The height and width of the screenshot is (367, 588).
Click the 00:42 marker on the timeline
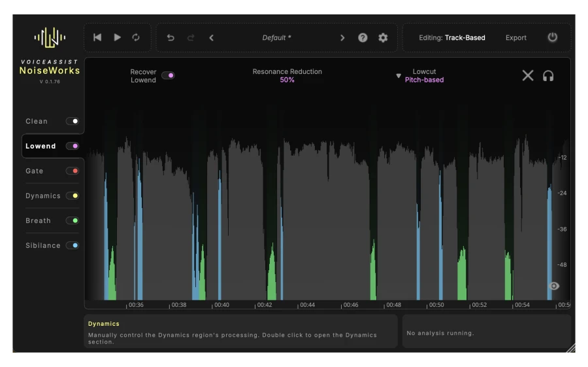265,305
